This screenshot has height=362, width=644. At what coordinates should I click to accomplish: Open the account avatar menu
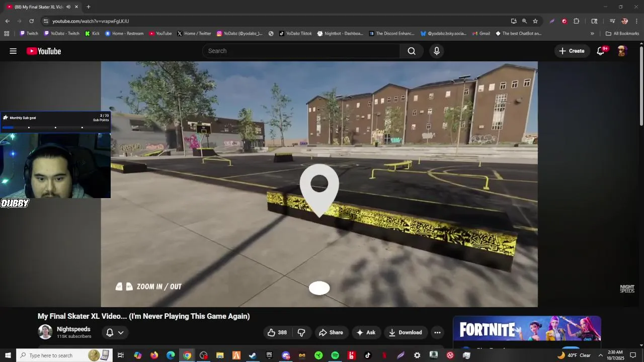click(x=622, y=51)
